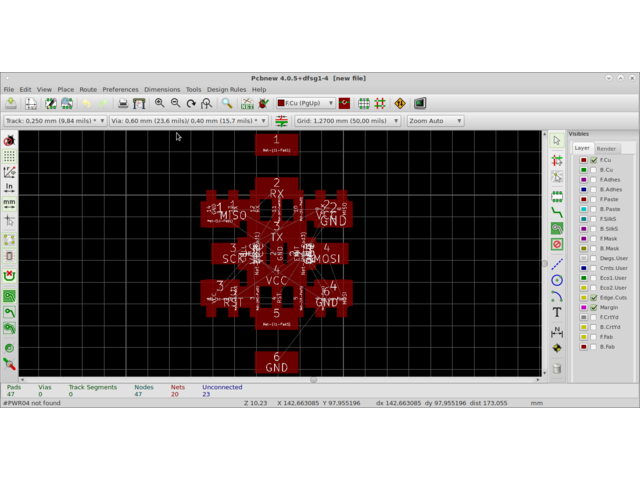Screen dimensions: 640x480
Task: Select the Add arc tool
Action: click(557, 296)
